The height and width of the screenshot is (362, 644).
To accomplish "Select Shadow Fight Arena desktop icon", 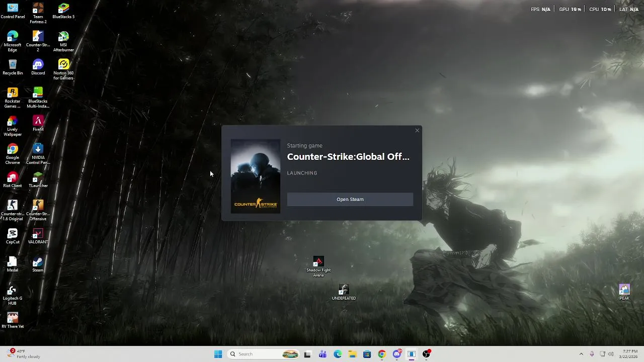I will pyautogui.click(x=318, y=266).
